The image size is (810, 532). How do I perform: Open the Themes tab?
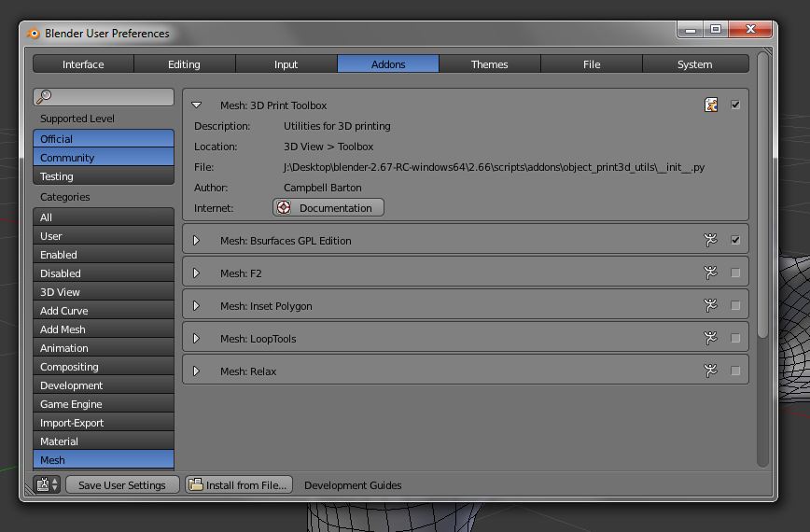pyautogui.click(x=490, y=64)
